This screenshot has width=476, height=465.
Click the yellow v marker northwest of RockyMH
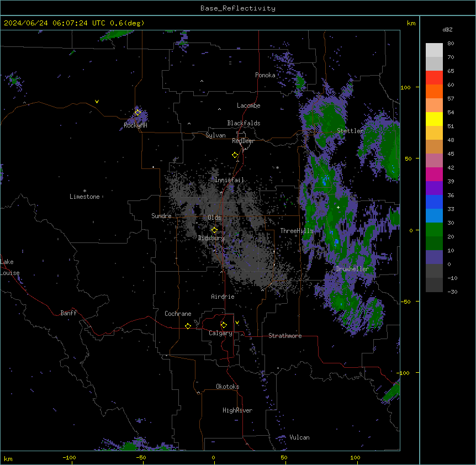[x=97, y=102]
